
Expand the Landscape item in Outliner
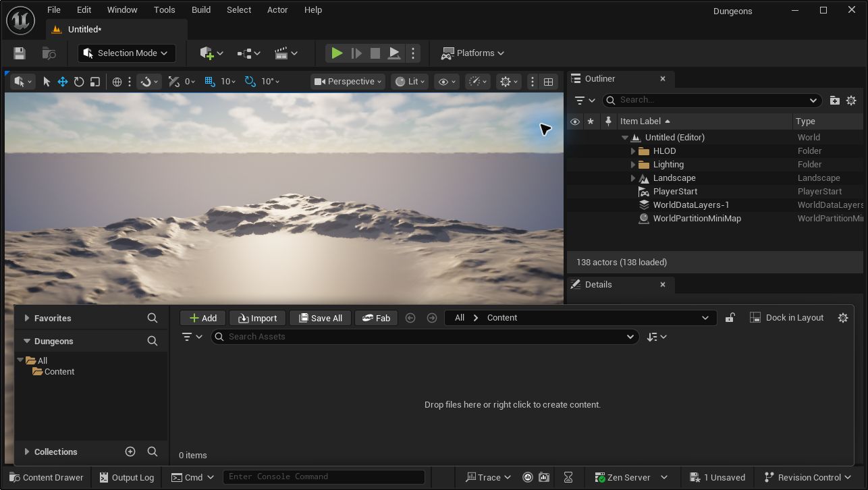pyautogui.click(x=633, y=178)
